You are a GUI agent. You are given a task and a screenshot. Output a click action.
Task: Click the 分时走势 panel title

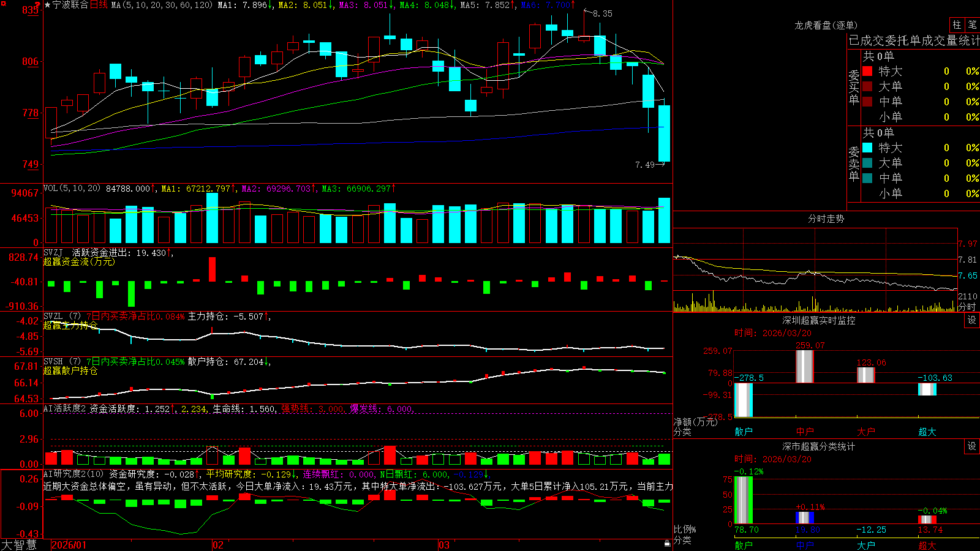pos(826,219)
